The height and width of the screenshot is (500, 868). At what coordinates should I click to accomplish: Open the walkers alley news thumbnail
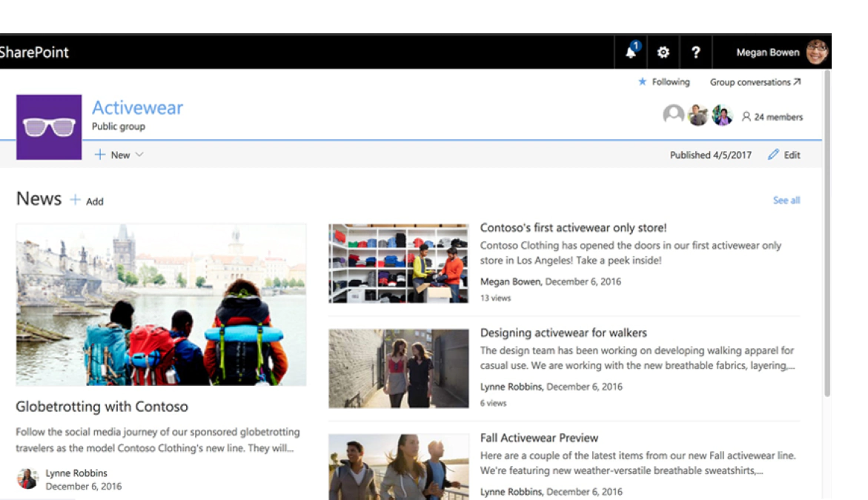tap(399, 368)
